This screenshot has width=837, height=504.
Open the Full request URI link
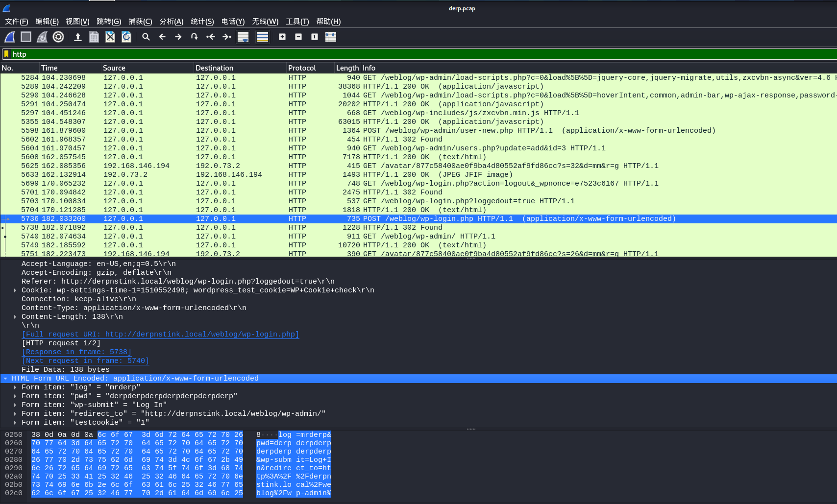tap(160, 334)
